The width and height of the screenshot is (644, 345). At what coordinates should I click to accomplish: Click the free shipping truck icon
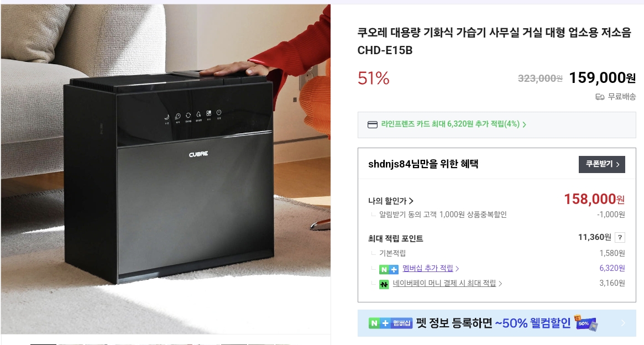(x=600, y=97)
